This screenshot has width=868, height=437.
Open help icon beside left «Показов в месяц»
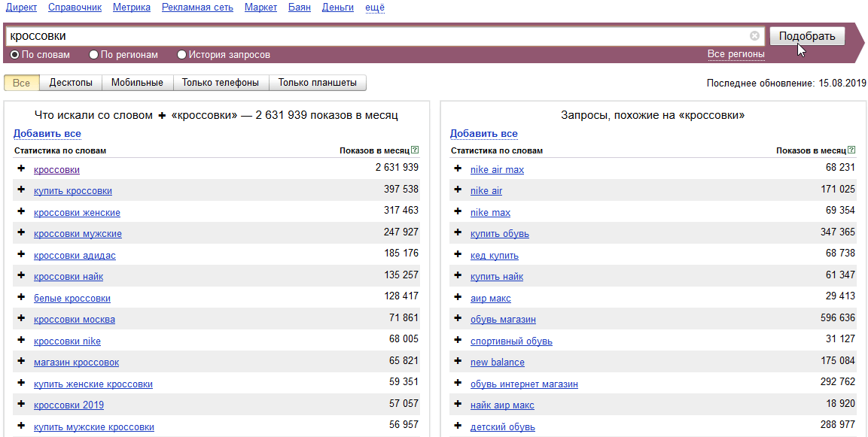415,150
